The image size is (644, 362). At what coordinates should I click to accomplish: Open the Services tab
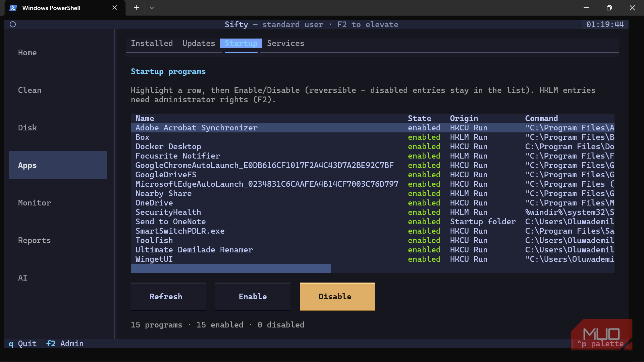[286, 43]
